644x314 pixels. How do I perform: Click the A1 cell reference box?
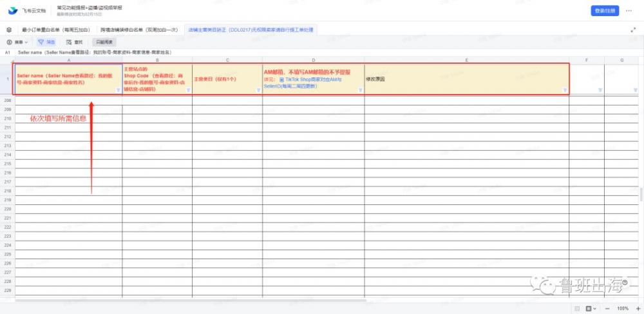[7, 53]
